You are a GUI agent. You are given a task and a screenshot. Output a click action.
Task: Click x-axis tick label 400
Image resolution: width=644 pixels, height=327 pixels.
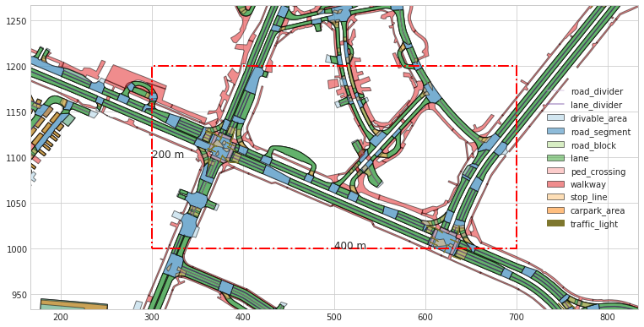coord(243,317)
